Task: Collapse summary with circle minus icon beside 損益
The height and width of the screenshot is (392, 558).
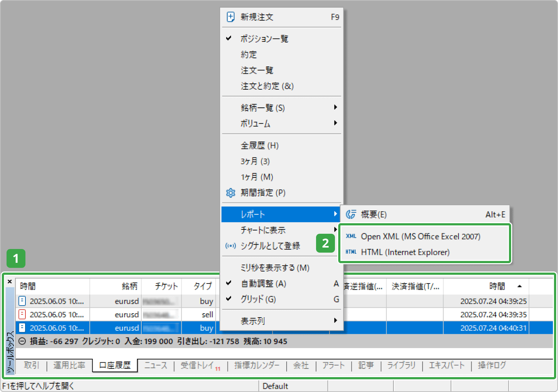Action: pos(23,341)
